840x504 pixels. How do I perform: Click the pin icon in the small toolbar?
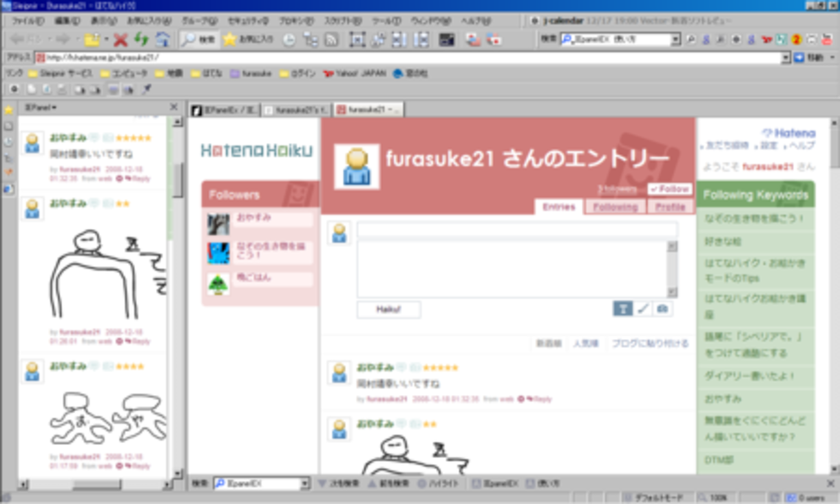(147, 89)
